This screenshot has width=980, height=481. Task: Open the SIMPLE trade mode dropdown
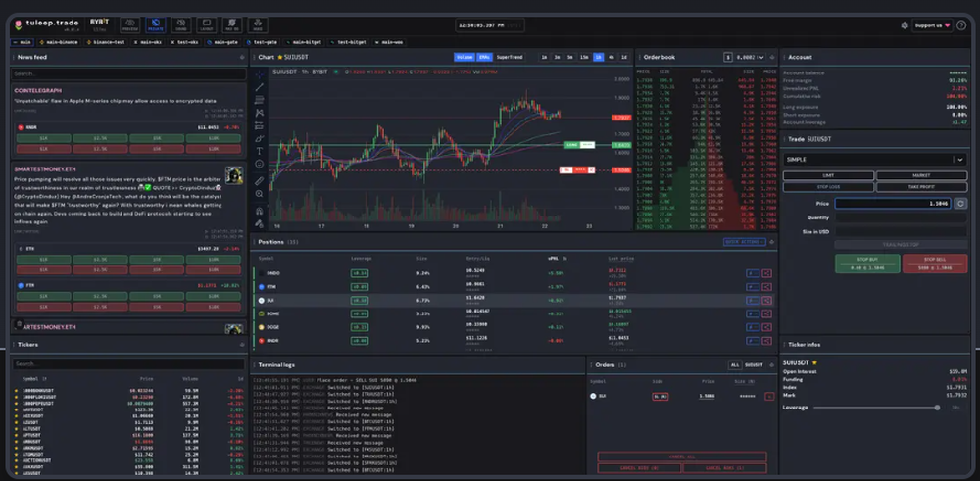coord(875,160)
